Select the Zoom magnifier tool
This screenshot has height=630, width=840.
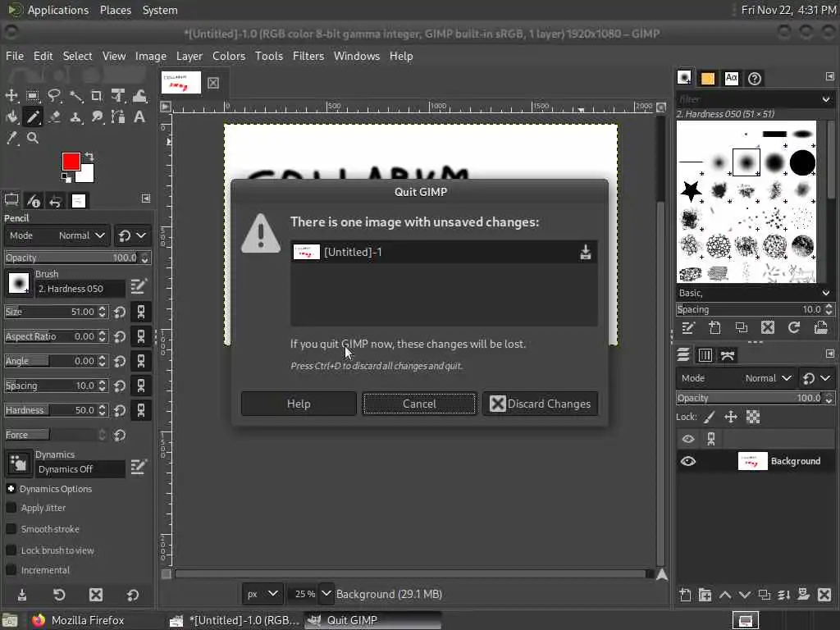click(x=33, y=138)
